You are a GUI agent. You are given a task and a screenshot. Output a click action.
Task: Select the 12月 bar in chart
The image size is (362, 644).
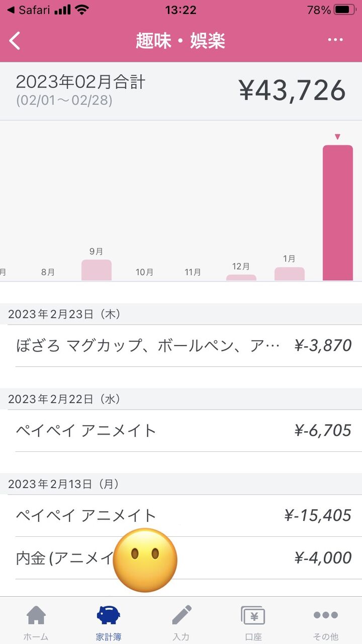pyautogui.click(x=241, y=277)
